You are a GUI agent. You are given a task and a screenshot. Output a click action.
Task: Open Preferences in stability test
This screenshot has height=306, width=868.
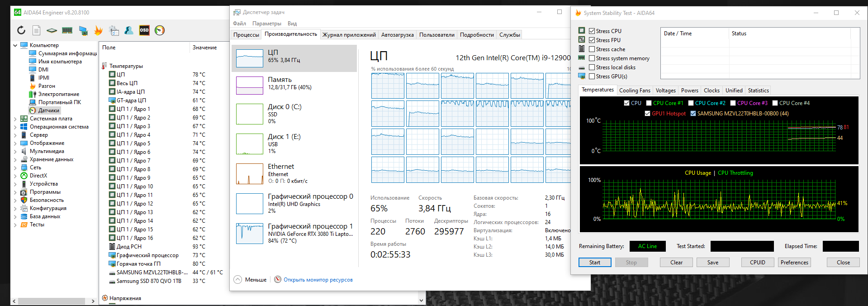[794, 263]
